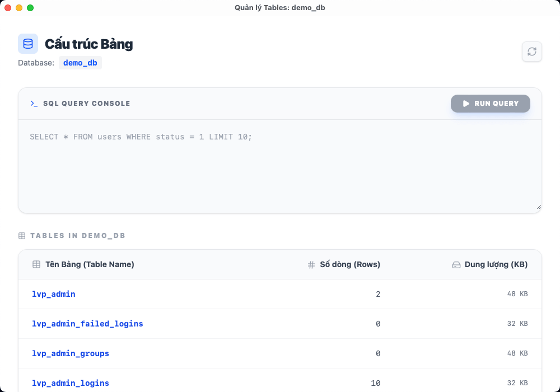Screen dimensions: 560x392
Task: Click the disk icon beside Dung lượng
Action: (456, 265)
